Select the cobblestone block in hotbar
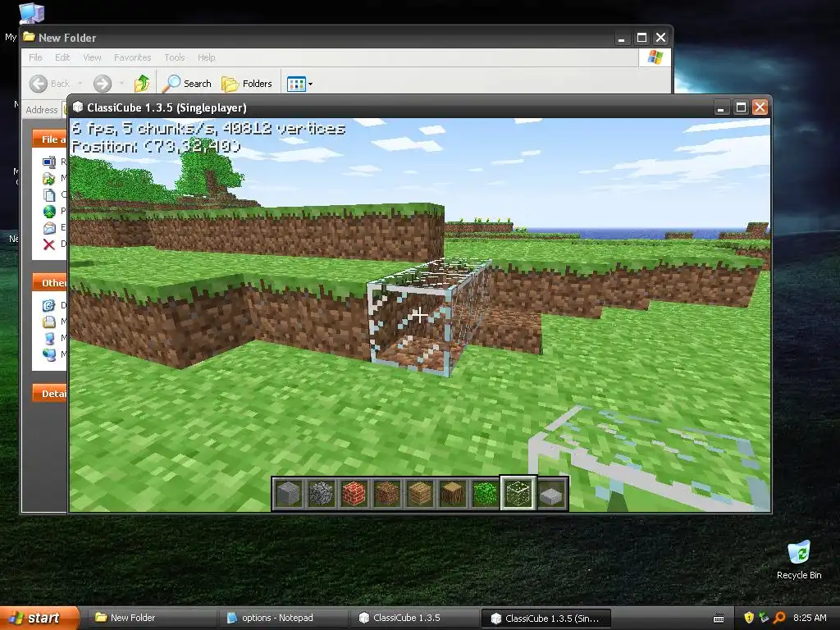This screenshot has width=840, height=630. tap(322, 493)
